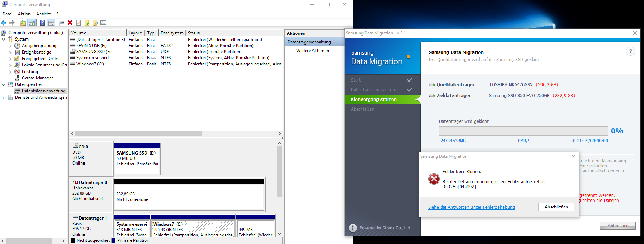Open the Ansicht menu
Image resolution: width=644 pixels, height=244 pixels.
(x=44, y=14)
